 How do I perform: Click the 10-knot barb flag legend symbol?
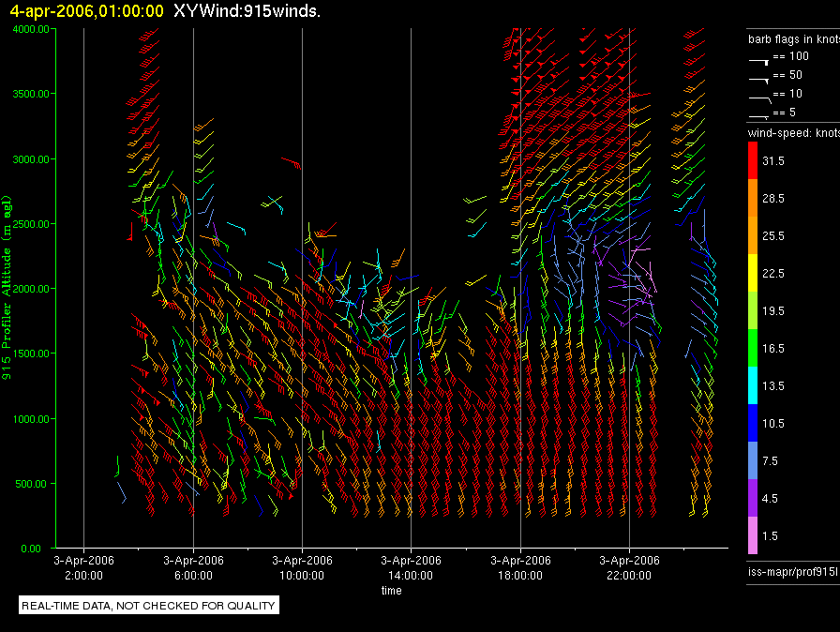click(x=760, y=99)
